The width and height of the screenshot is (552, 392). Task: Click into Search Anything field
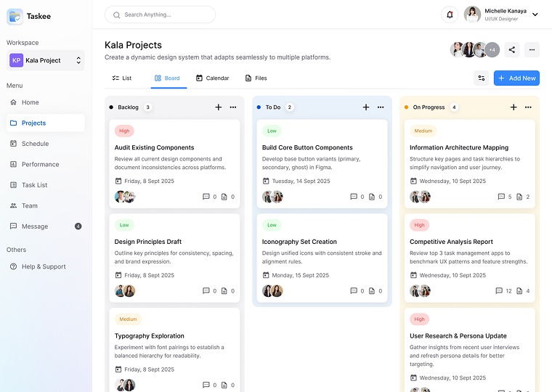[x=161, y=15]
